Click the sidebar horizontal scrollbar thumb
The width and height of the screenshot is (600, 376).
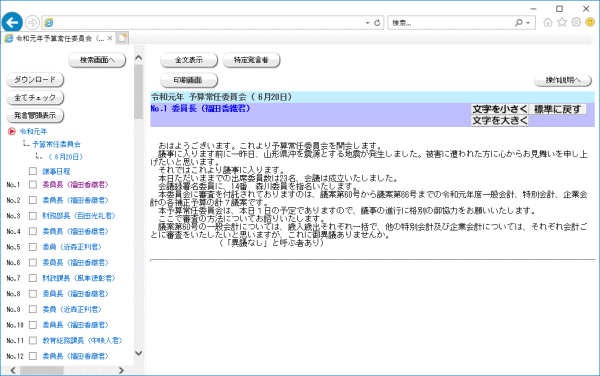coord(42,370)
